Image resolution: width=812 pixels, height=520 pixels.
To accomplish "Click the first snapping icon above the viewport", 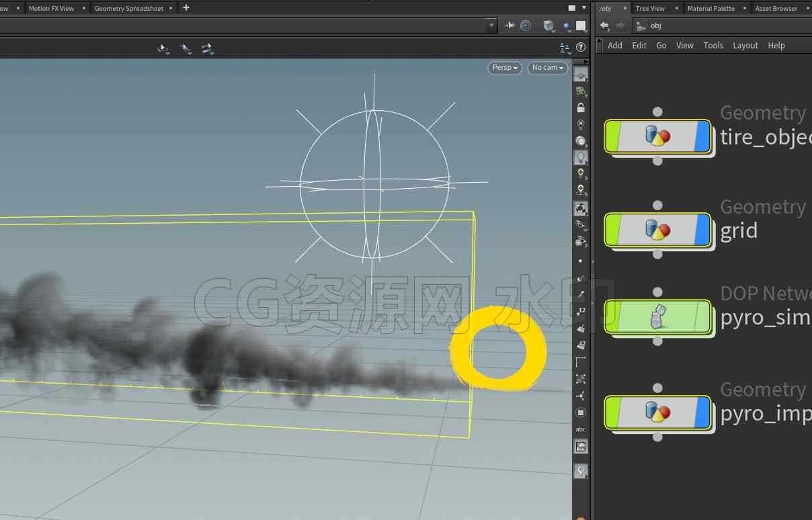I will click(x=163, y=48).
